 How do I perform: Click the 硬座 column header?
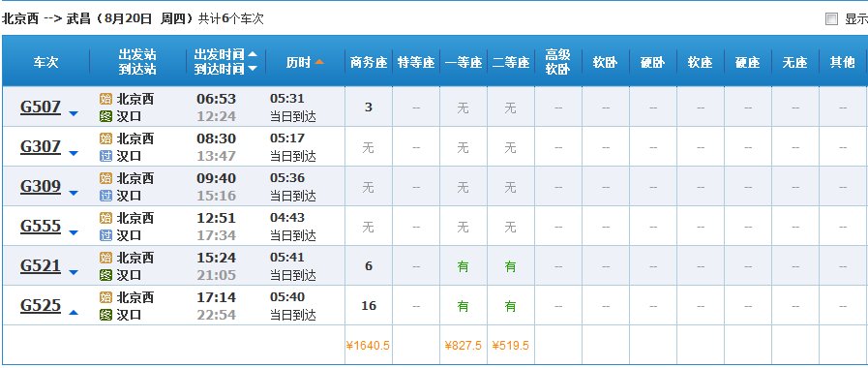(x=747, y=63)
